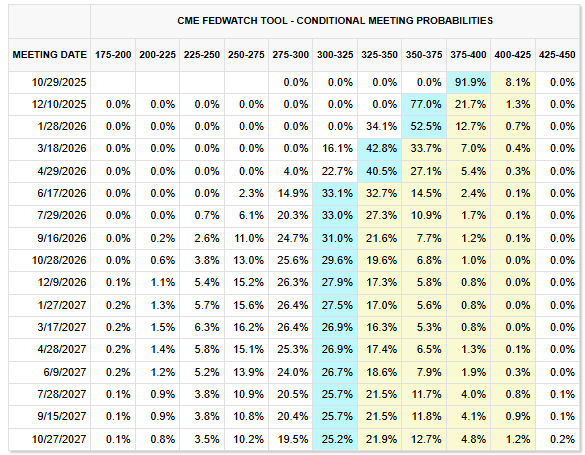Screen dimensions: 585x455
Task: Select the 175-200 column header
Action: pos(113,55)
